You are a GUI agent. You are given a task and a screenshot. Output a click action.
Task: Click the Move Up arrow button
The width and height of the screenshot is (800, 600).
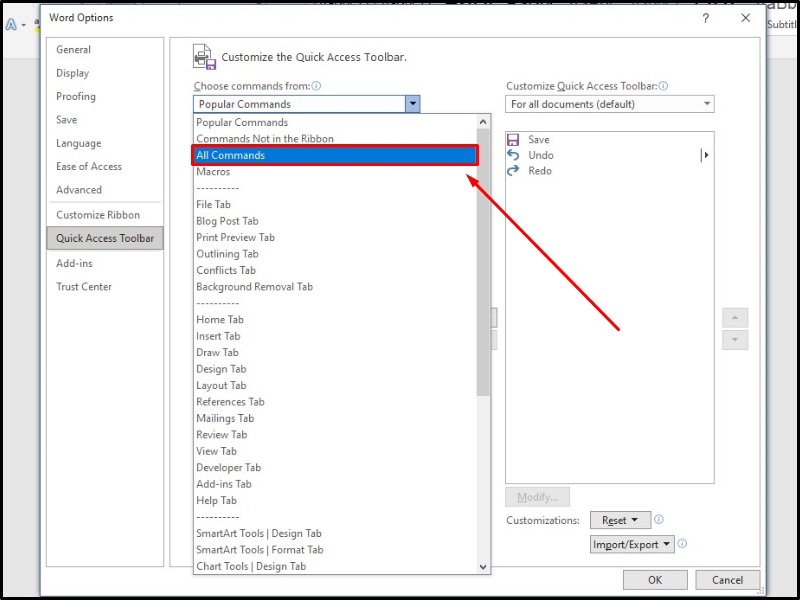click(735, 318)
